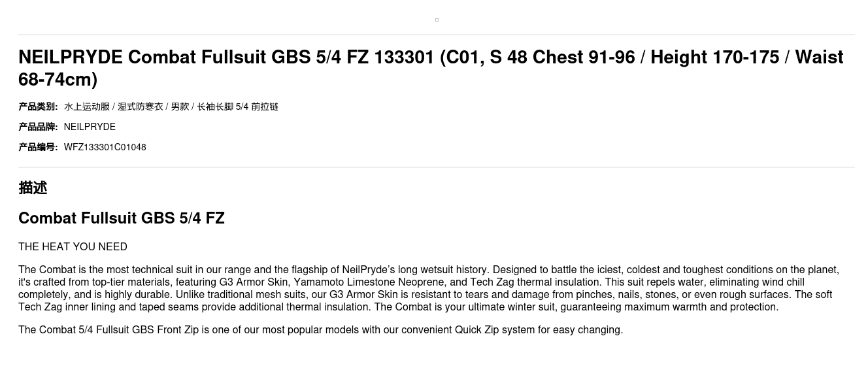Screen dimensions: 868x366
Task: Open the 湿式防寒衣 category
Action: point(140,107)
